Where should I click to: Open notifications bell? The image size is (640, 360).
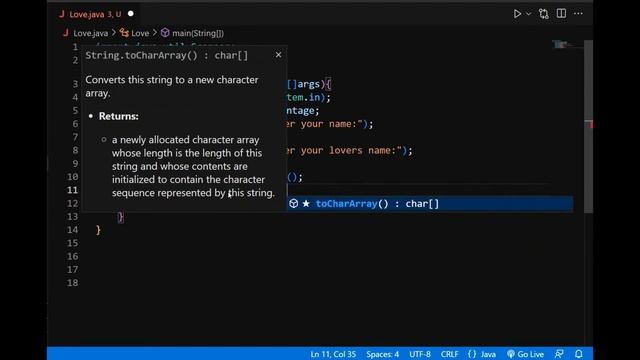tap(578, 354)
